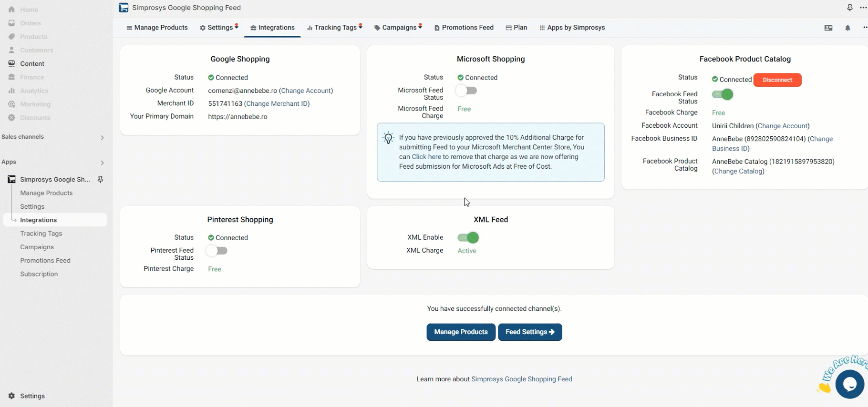Unpin Simprosys app in sidebar
The height and width of the screenshot is (407, 868).
[x=101, y=180]
